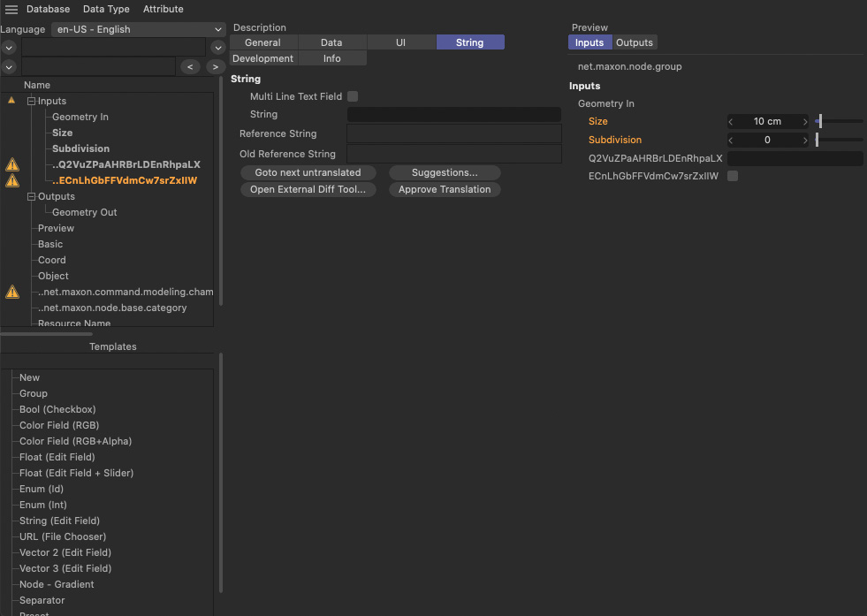
Task: Collapse the Inputs tree group
Action: click(x=31, y=101)
